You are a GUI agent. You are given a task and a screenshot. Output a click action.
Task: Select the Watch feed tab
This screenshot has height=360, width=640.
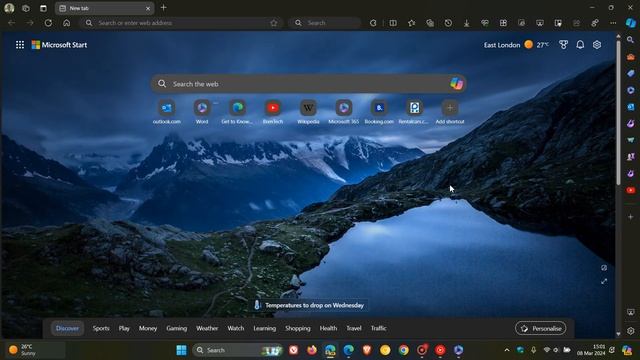[x=236, y=328]
